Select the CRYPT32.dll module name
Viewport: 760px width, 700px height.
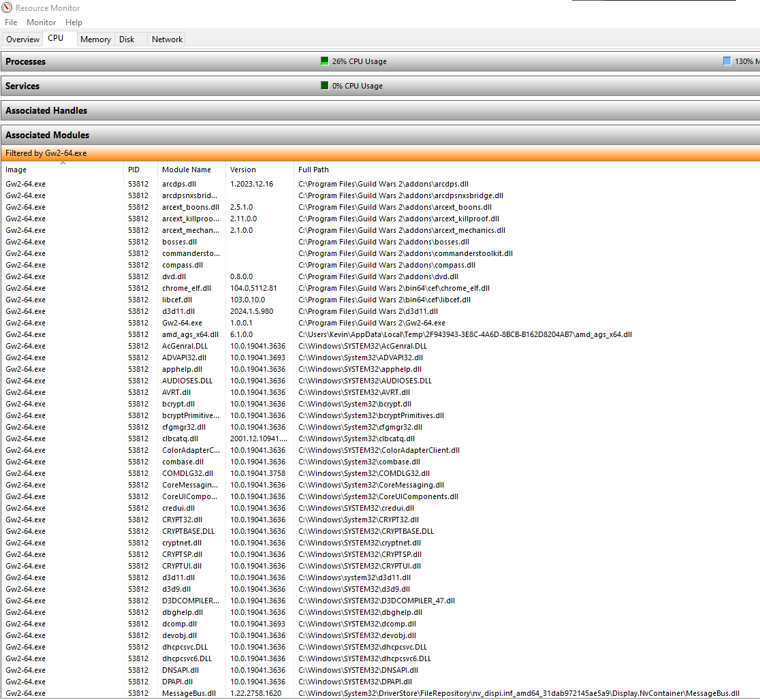click(x=183, y=520)
